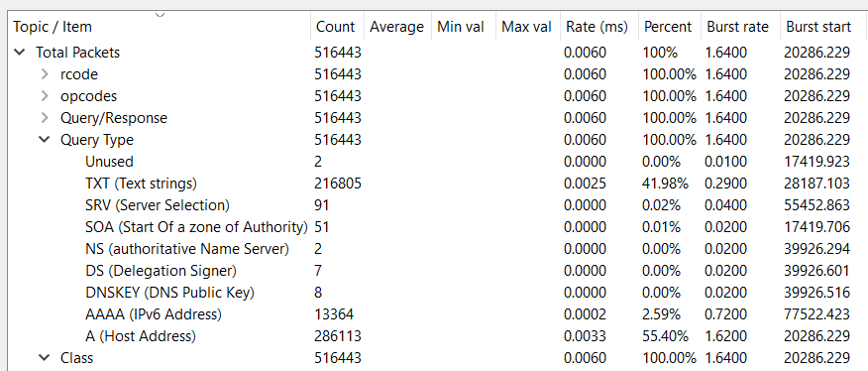Click count value 13364 for AAAA
The width and height of the screenshot is (868, 371).
tap(334, 314)
